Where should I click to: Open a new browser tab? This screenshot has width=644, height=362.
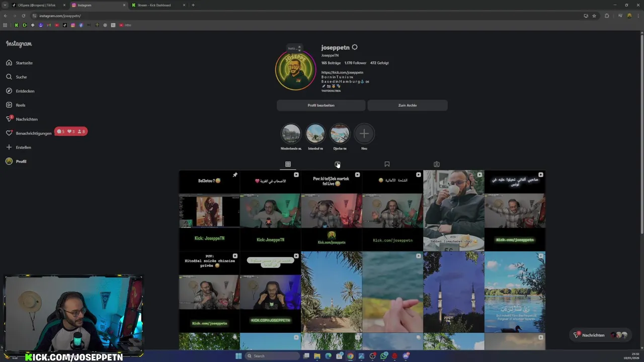pos(193,5)
